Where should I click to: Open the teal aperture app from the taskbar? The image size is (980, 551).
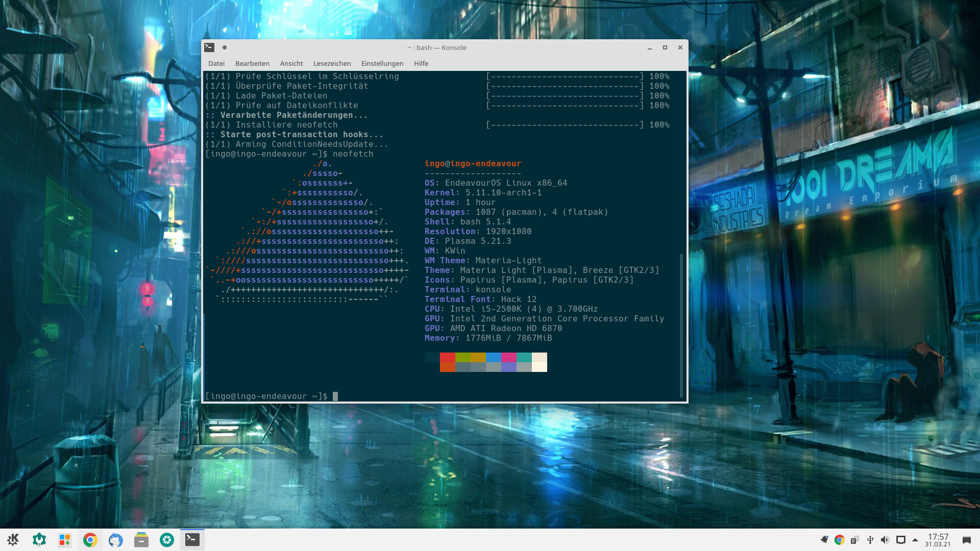(166, 540)
